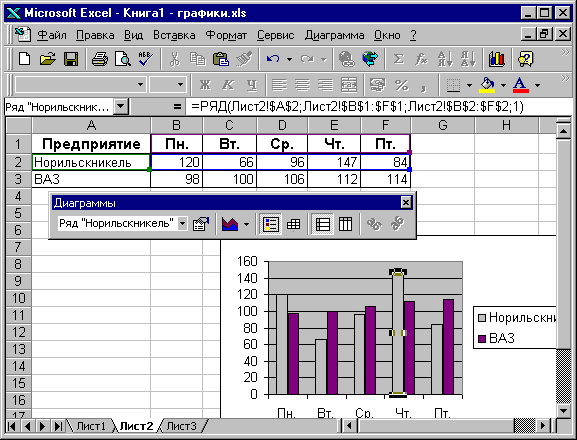Run spelling check with the ABC icon

[x=146, y=59]
